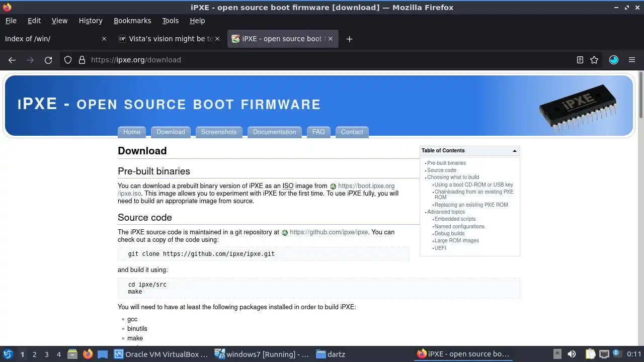Screen dimensions: 644x362
Task: Show the desktop via taskbar icon
Action: point(103,354)
